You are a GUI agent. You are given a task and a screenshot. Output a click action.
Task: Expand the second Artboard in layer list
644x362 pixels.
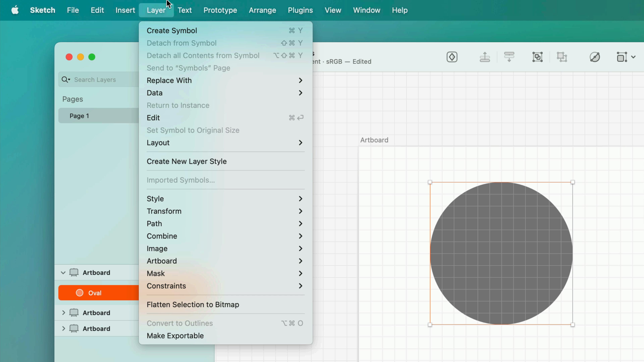pyautogui.click(x=64, y=313)
